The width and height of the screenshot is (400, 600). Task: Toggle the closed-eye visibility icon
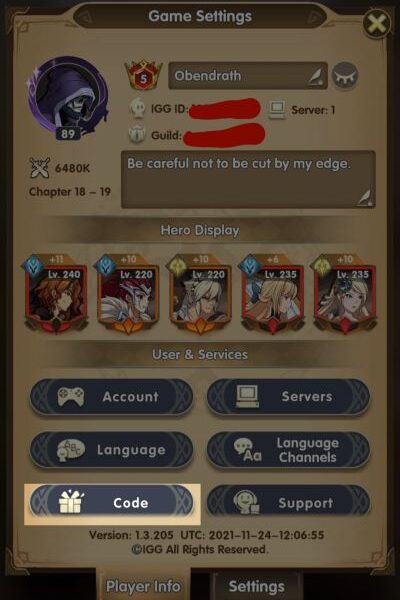344,76
